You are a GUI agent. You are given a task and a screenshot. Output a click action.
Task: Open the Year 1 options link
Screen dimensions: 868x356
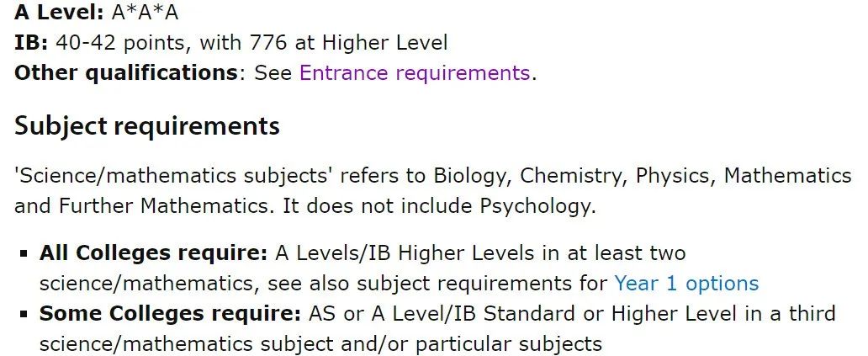coord(686,284)
